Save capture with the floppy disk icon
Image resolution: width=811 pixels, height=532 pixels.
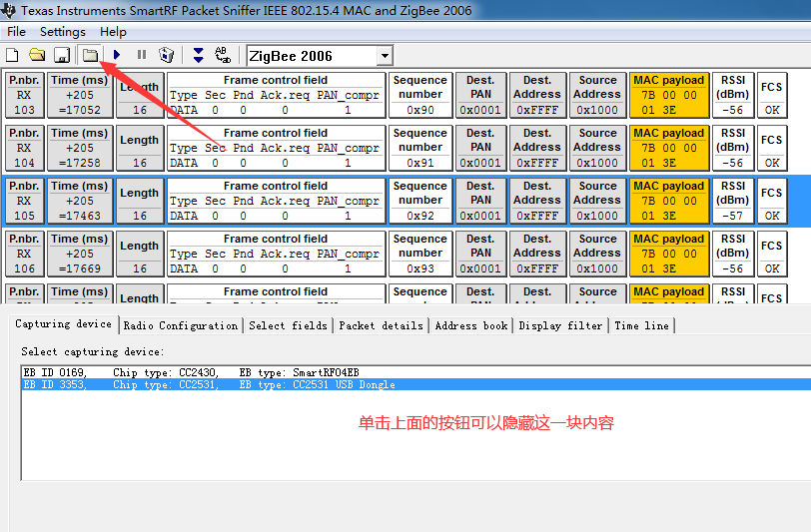[62, 55]
